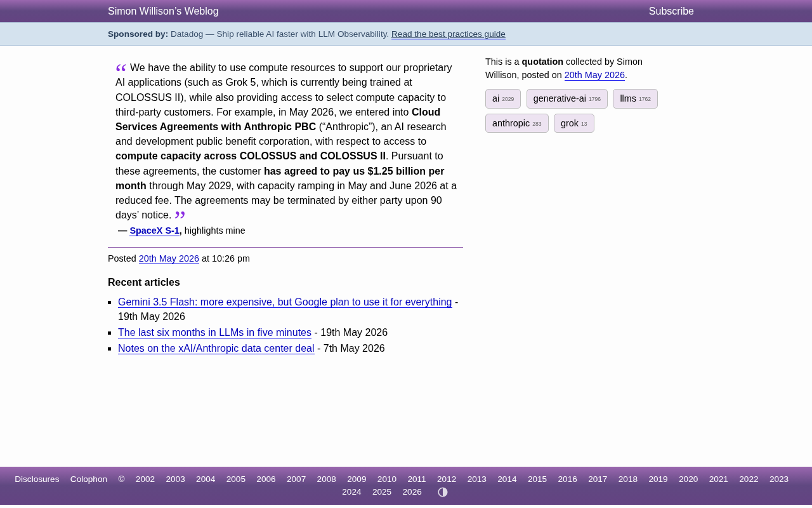812x508 pixels.
Task: Go to the 2005 archive
Action: point(236,479)
